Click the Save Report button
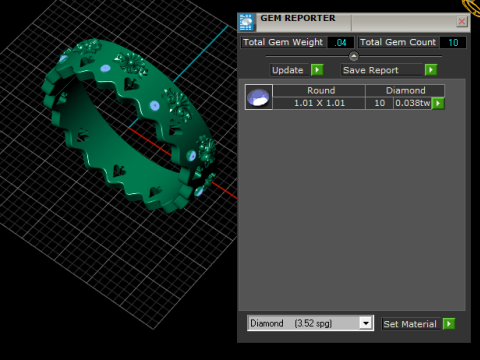480x360 pixels. (381, 70)
